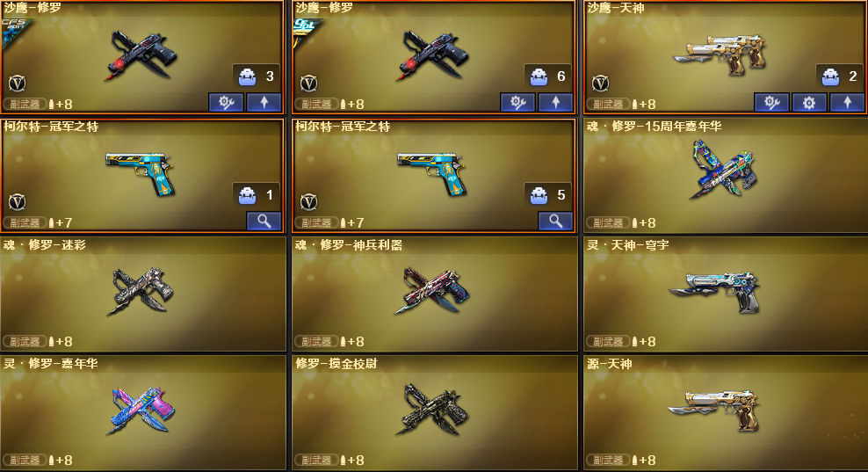
Task: Select the 修罗-摸金校尉 weapon card
Action: click(x=435, y=413)
